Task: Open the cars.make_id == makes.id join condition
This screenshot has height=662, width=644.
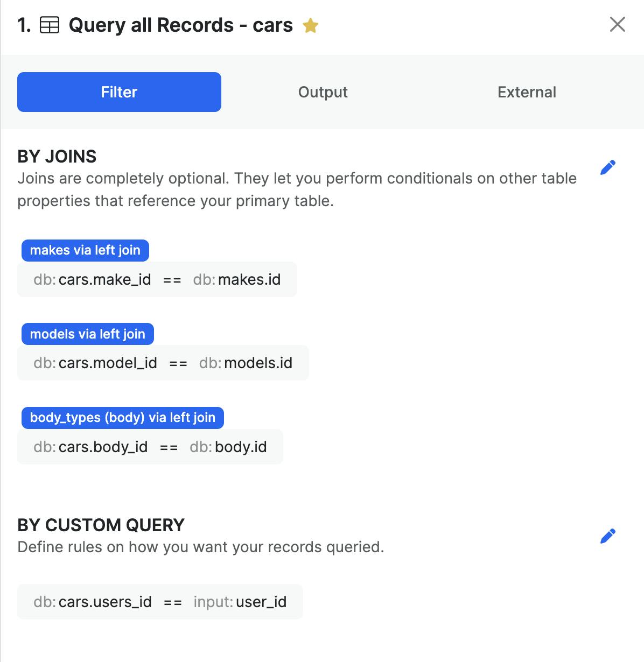Action: [x=157, y=279]
